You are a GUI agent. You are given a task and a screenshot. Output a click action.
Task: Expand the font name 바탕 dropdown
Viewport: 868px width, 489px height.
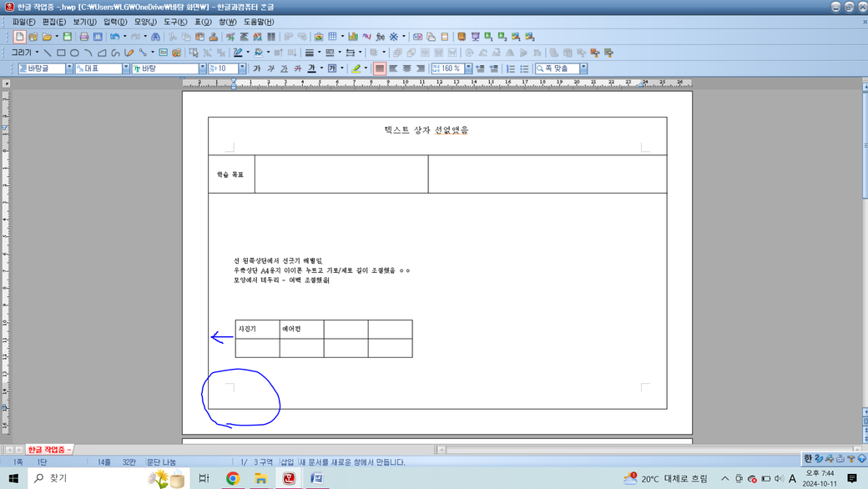pos(202,68)
